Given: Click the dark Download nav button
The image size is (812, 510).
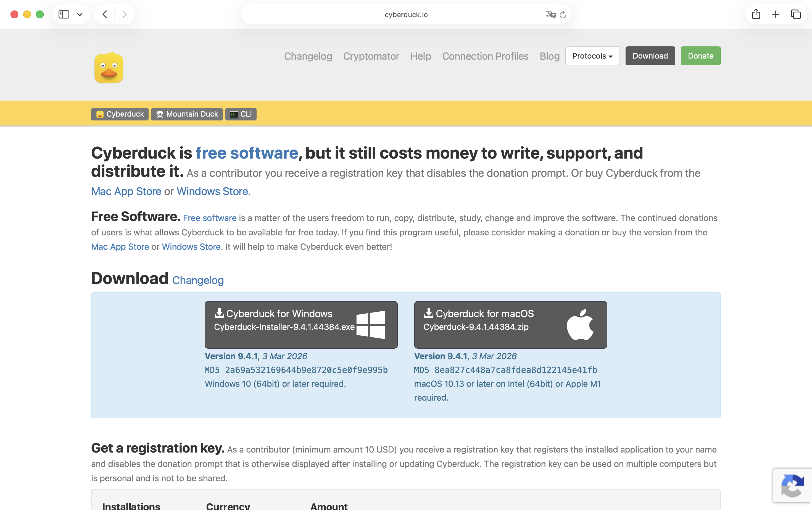Looking at the screenshot, I should click(650, 56).
